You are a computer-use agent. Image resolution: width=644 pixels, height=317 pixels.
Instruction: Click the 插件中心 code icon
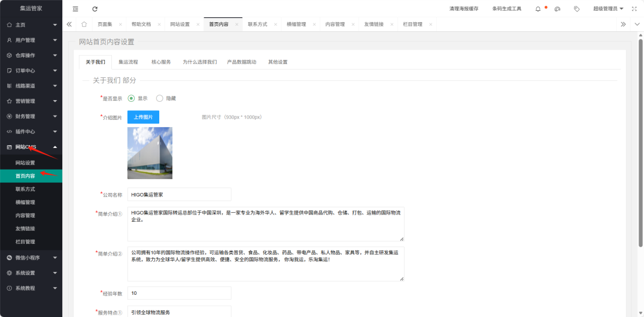(x=10, y=132)
